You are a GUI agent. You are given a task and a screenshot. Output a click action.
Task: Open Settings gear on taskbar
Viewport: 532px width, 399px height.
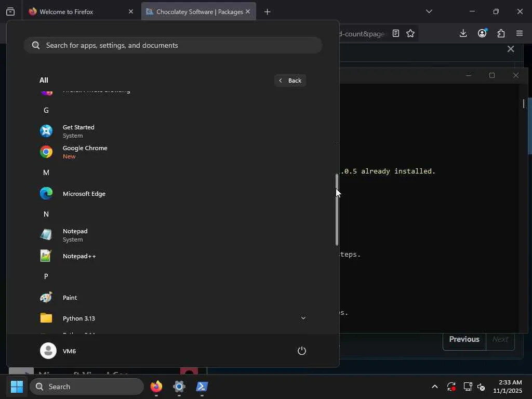[179, 387]
